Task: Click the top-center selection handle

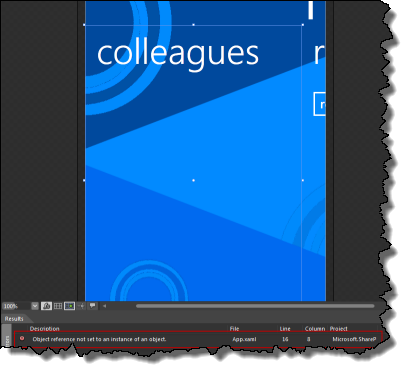Action: (x=193, y=25)
